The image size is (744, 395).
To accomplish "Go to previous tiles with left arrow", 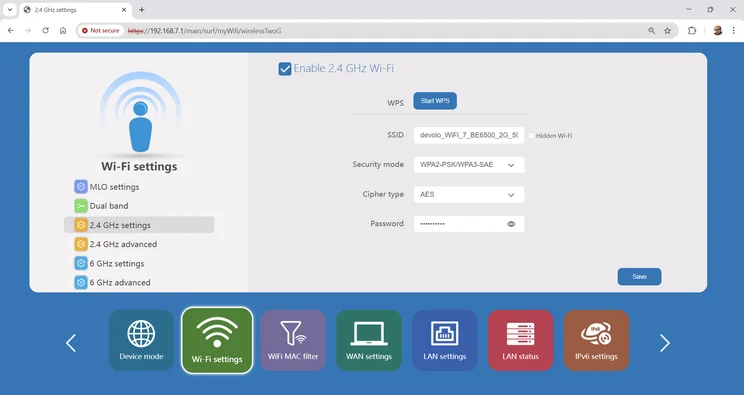I will [71, 343].
